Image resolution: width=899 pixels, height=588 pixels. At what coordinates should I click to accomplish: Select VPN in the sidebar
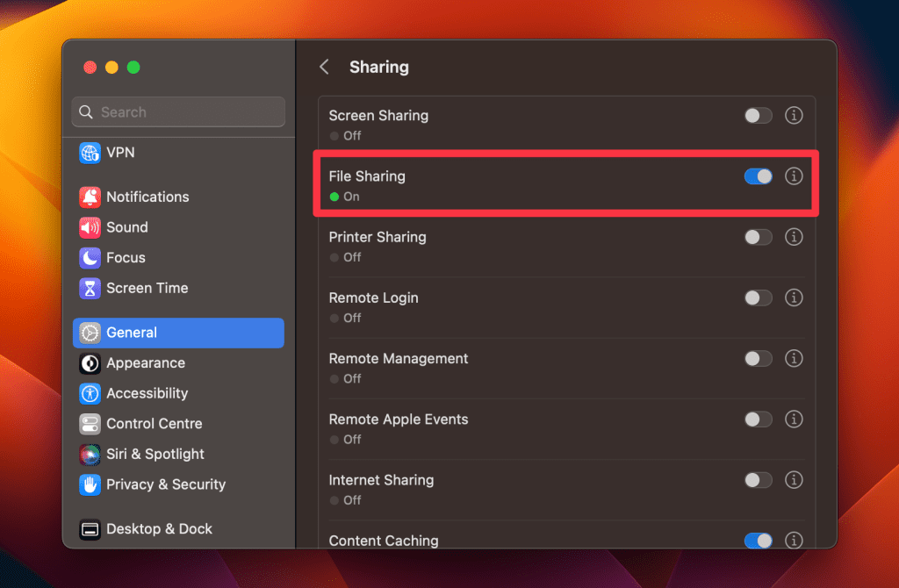pos(120,153)
